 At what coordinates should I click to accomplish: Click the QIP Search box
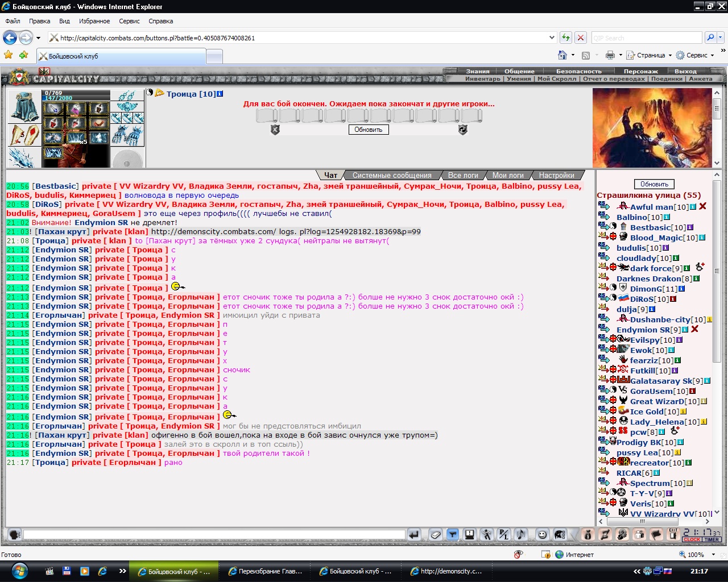(647, 38)
